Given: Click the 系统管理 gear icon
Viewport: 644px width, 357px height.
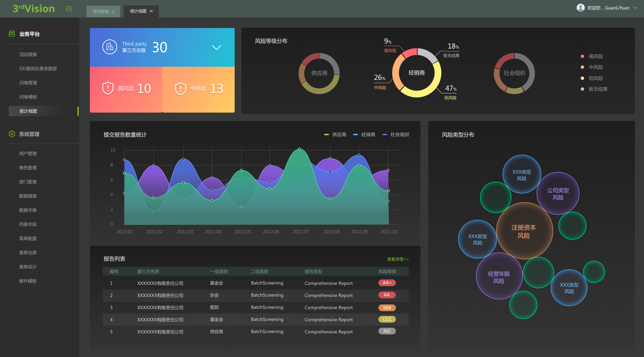Looking at the screenshot, I should coord(12,134).
